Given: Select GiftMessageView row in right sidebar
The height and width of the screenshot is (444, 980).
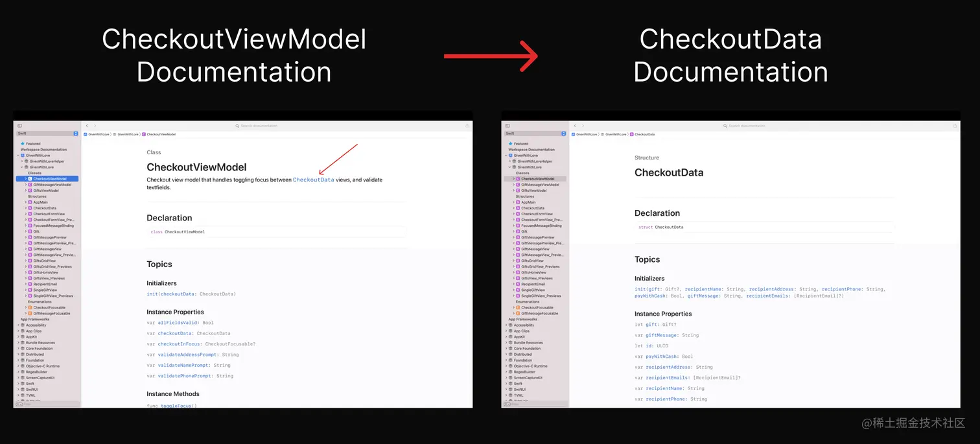Looking at the screenshot, I should (535, 249).
